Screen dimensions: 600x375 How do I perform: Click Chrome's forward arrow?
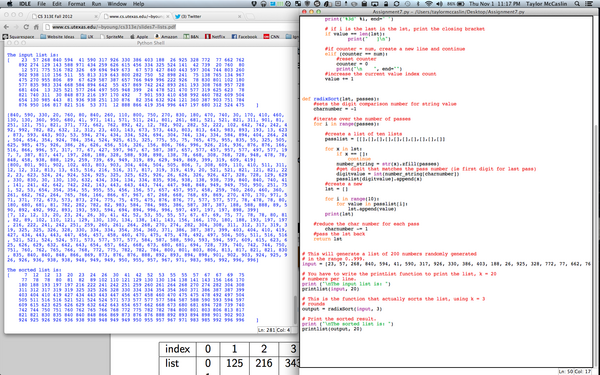point(16,27)
